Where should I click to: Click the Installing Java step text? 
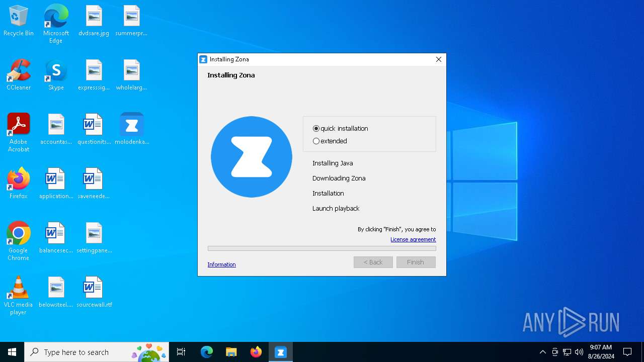click(333, 163)
